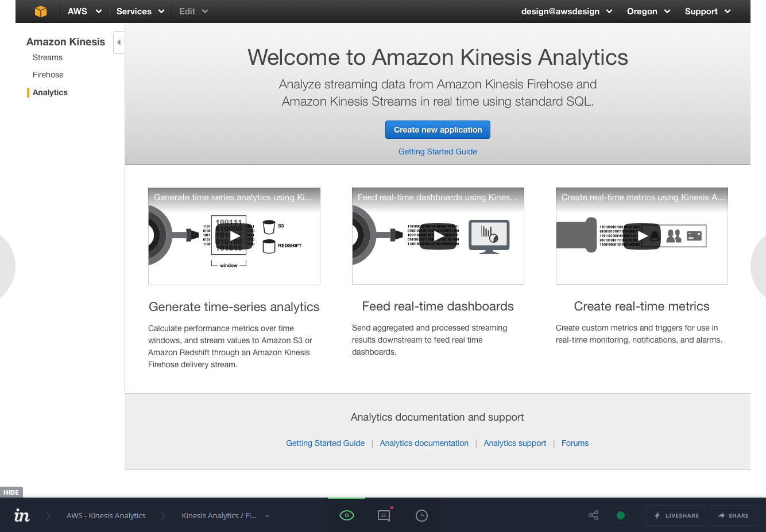The width and height of the screenshot is (766, 532).
Task: Open the Edit dropdown in the top bar
Action: tap(194, 11)
